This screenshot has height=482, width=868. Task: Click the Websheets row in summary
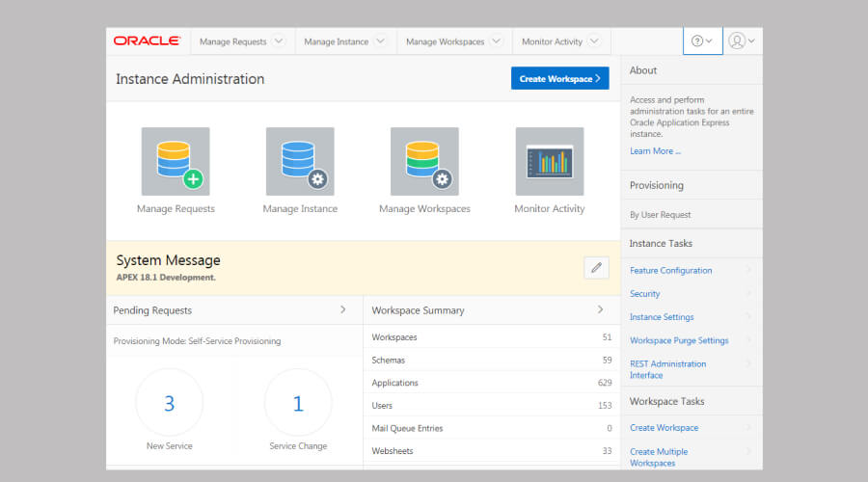pos(492,450)
